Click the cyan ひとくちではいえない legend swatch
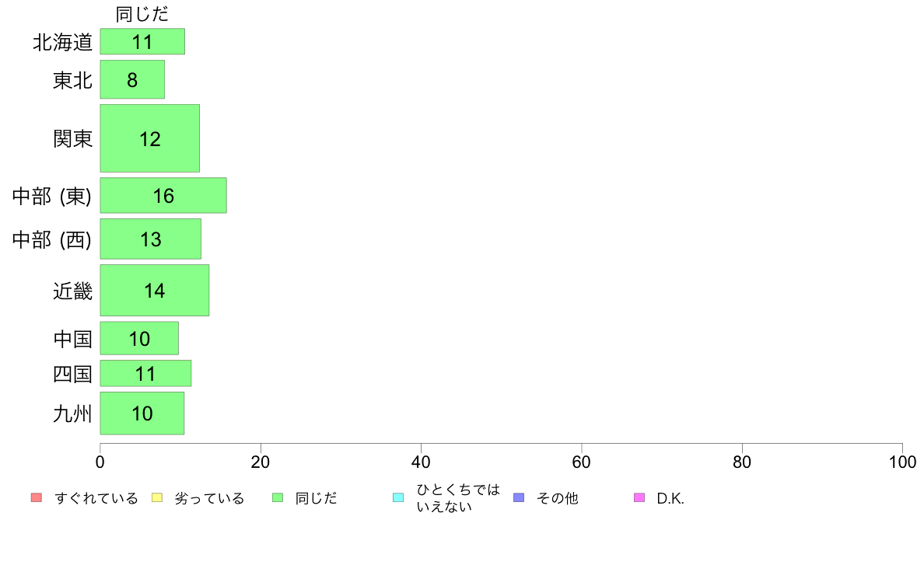The image size is (924, 572). coord(398,497)
